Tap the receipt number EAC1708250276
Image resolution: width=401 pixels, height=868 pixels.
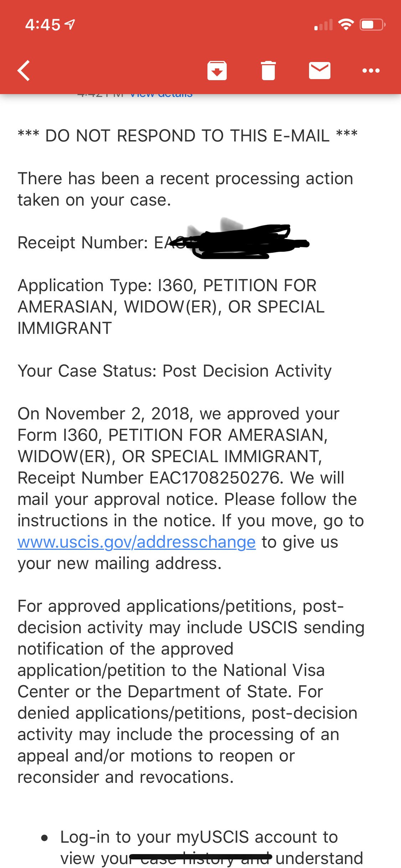pyautogui.click(x=214, y=478)
